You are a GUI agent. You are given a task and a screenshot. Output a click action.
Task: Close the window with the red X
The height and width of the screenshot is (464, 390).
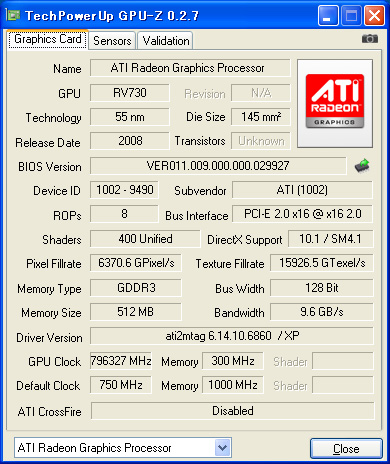click(x=374, y=15)
